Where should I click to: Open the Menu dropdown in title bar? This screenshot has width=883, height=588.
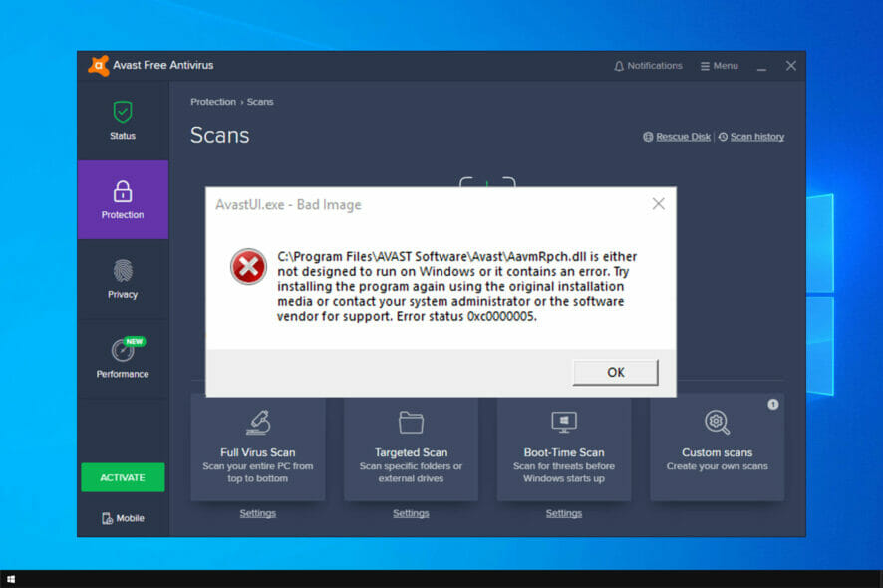[x=718, y=65]
